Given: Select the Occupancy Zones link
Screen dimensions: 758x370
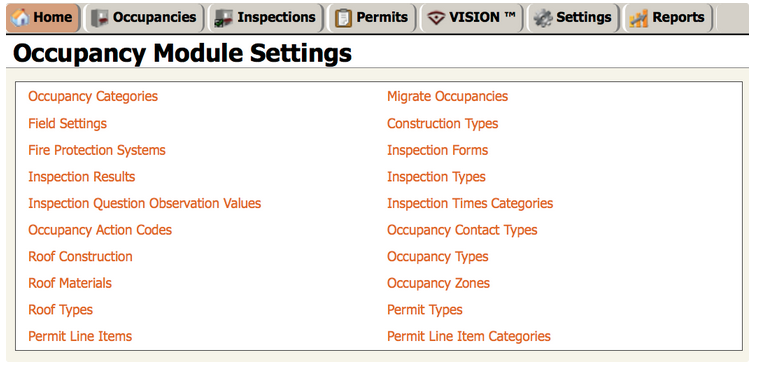Looking at the screenshot, I should click(x=438, y=283).
